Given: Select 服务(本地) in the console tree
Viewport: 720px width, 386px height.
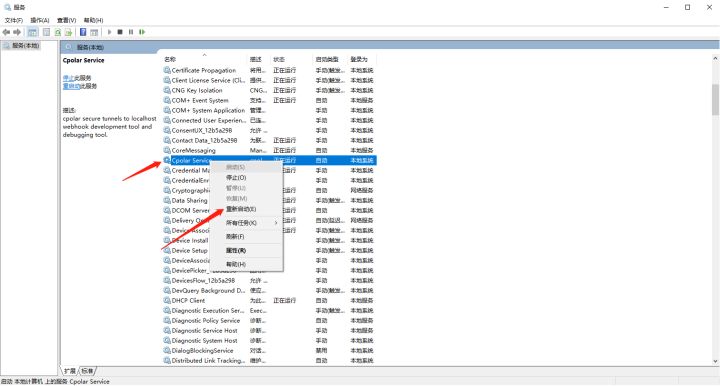Looking at the screenshot, I should tap(26, 45).
